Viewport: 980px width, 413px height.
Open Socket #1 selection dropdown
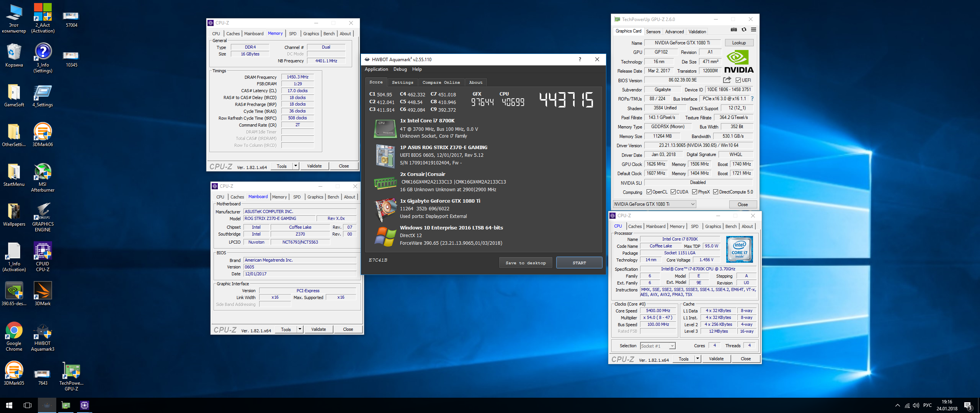click(658, 346)
